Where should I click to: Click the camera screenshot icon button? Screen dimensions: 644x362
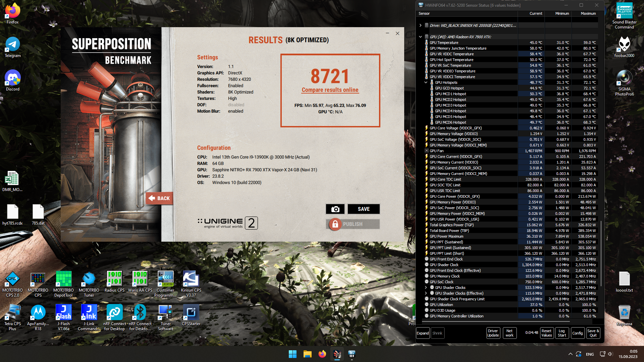tap(335, 209)
